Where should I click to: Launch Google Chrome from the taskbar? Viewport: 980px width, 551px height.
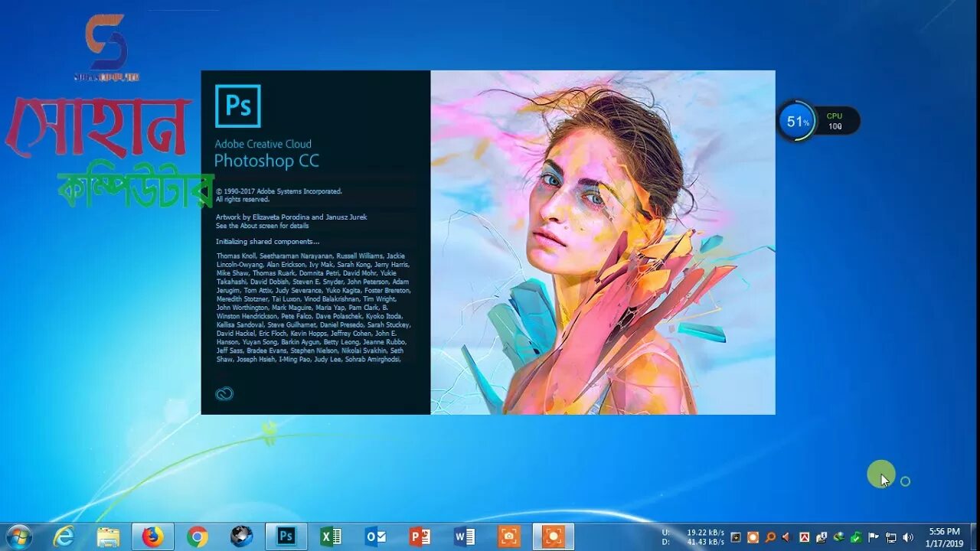point(197,536)
